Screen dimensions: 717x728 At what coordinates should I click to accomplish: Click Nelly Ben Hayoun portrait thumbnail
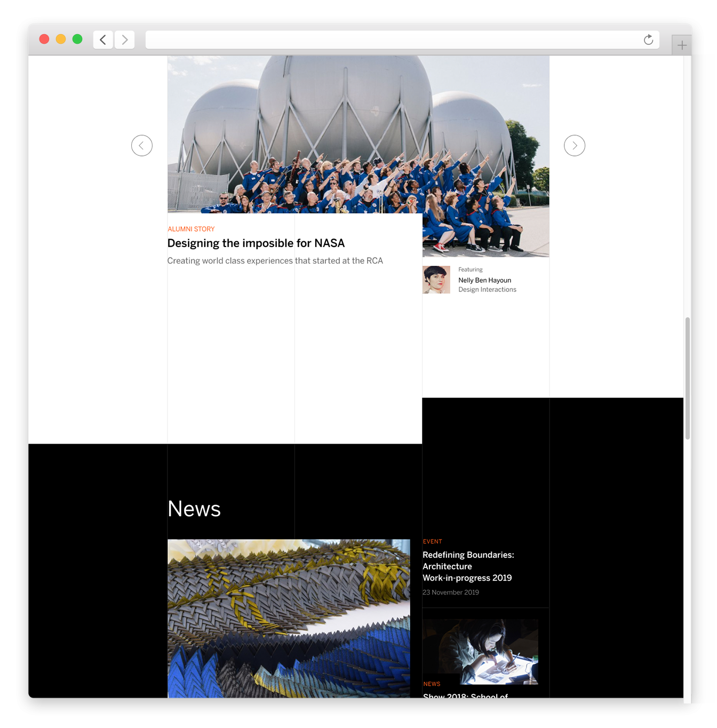[x=436, y=280]
